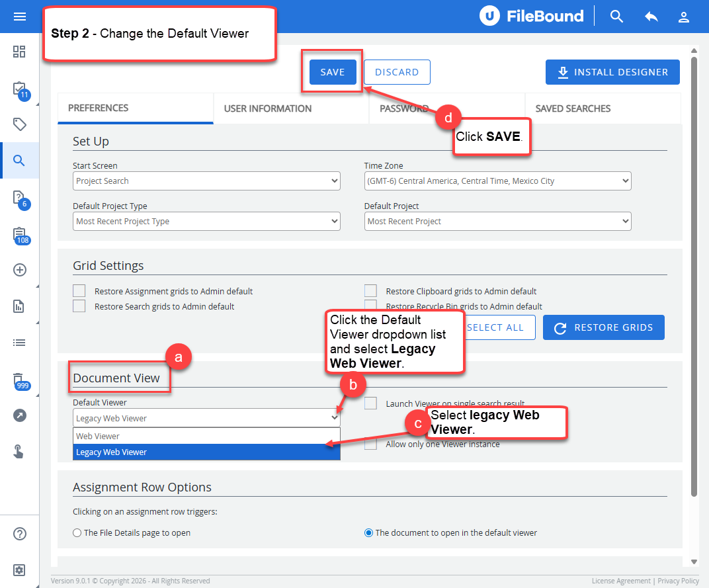Screen dimensions: 709x588
Task: Open the admin settings gear icon
Action: point(19,570)
